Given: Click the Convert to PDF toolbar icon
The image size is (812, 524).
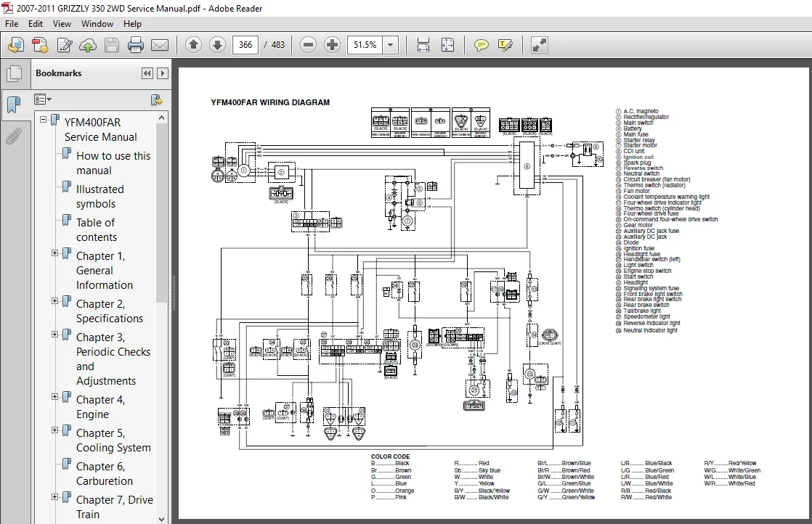Looking at the screenshot, I should (40, 45).
